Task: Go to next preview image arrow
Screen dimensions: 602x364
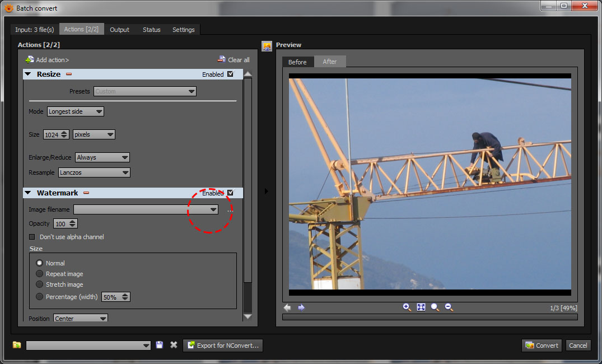Action: coord(301,307)
